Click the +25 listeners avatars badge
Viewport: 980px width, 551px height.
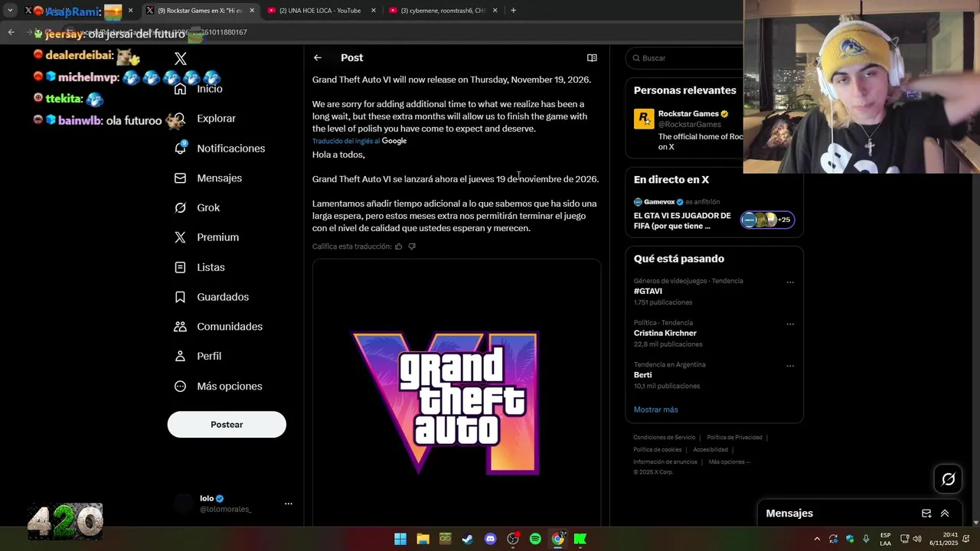767,220
